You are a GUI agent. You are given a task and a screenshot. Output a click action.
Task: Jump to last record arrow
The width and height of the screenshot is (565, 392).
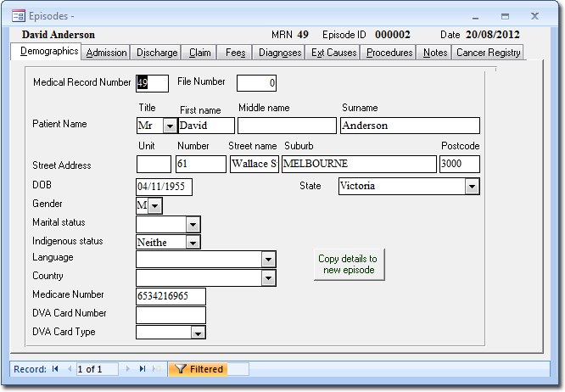tap(142, 369)
